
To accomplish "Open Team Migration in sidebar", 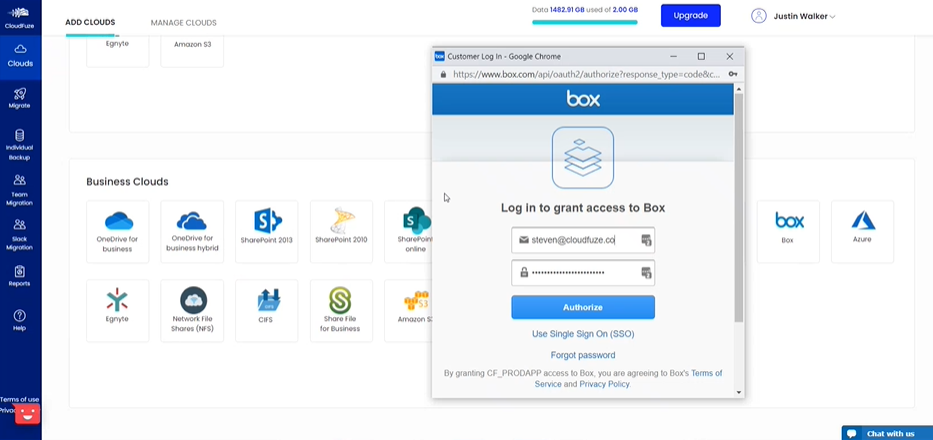I will coord(20,190).
